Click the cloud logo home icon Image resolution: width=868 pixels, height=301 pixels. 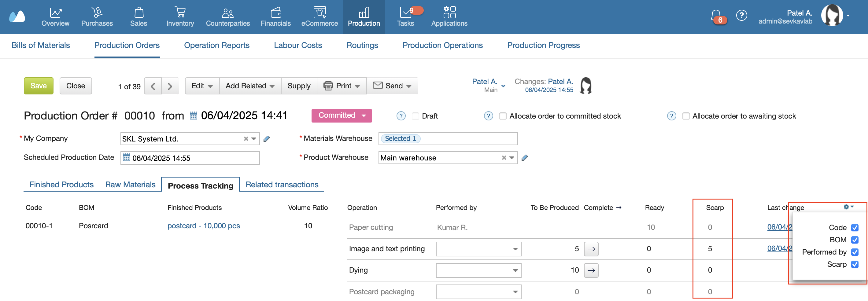click(x=17, y=16)
